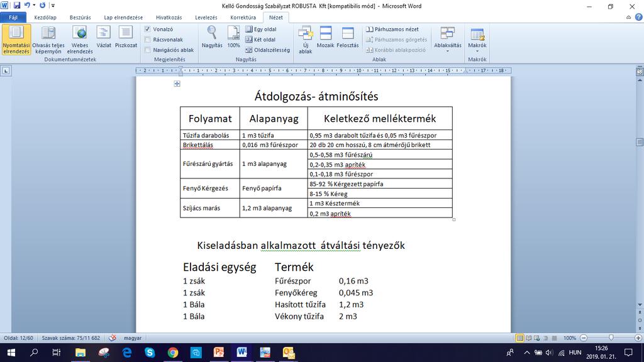Switch to the Levelezés tab
The height and width of the screenshot is (362, 644).
click(206, 18)
